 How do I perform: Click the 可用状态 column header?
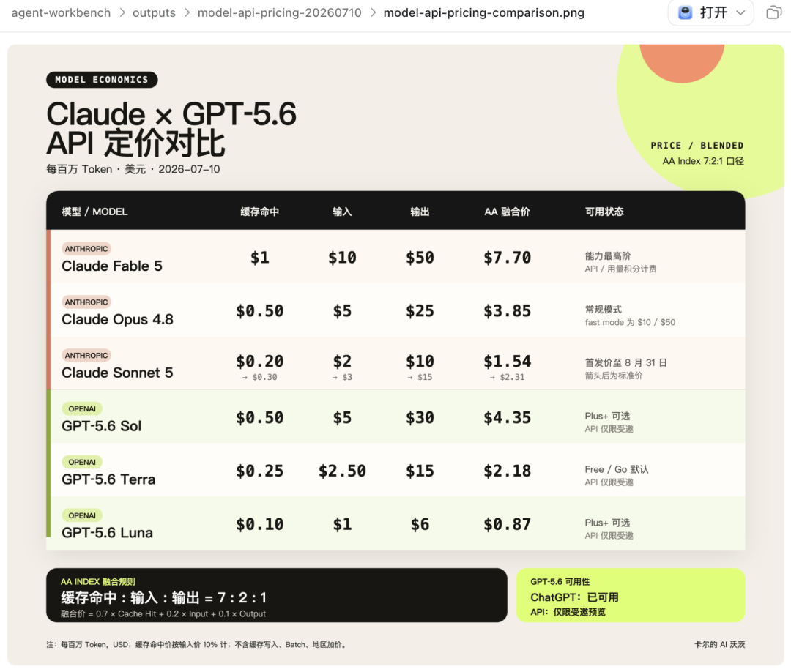coord(604,212)
